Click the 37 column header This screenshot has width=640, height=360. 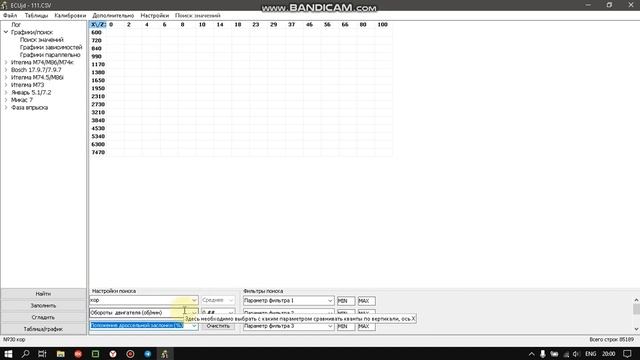pyautogui.click(x=291, y=24)
